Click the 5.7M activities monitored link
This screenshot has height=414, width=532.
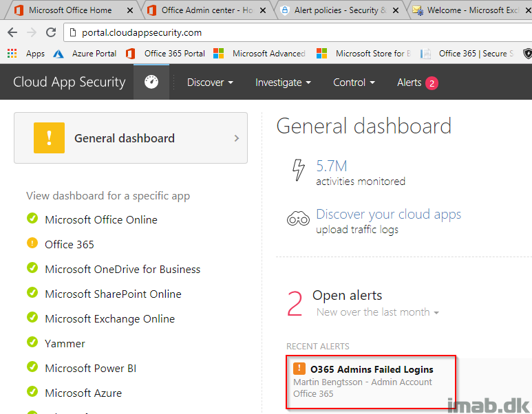click(x=332, y=166)
